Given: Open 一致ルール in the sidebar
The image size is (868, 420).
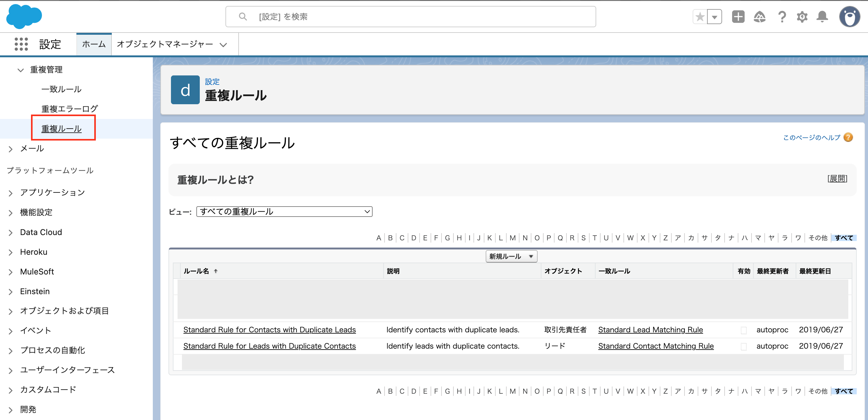Looking at the screenshot, I should click(61, 89).
